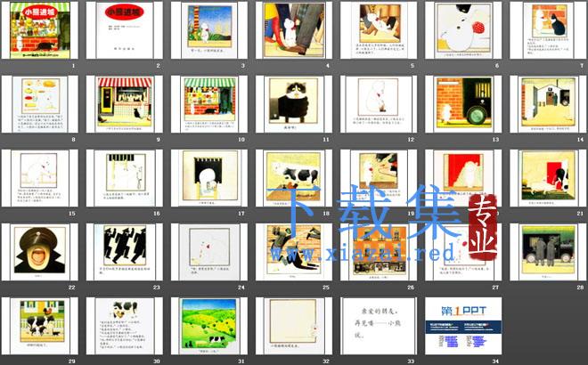The height and width of the screenshot is (365, 588).
Task: Select slide 9 with red striped awning shop
Action: [x=125, y=104]
